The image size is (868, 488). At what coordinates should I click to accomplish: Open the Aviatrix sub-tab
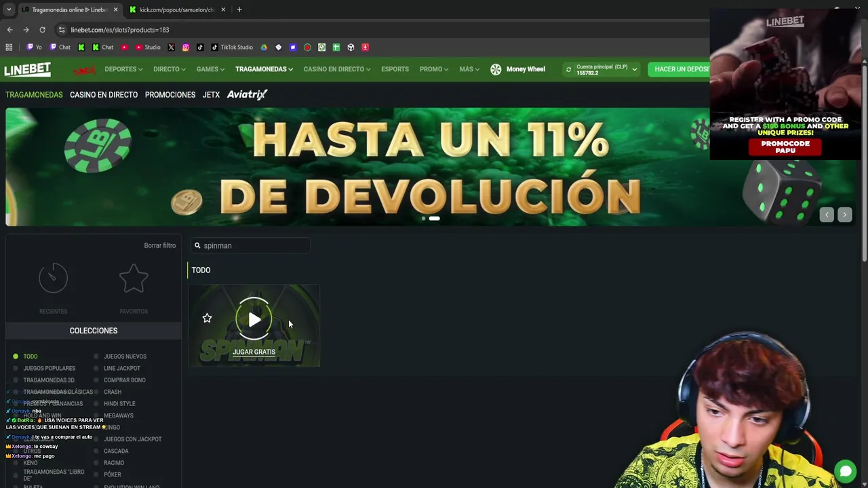(247, 94)
